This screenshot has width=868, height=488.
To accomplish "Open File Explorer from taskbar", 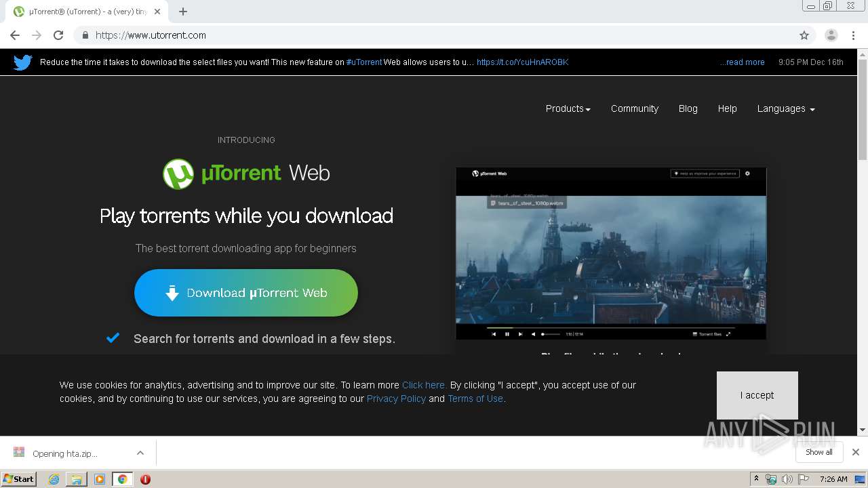I will [77, 479].
